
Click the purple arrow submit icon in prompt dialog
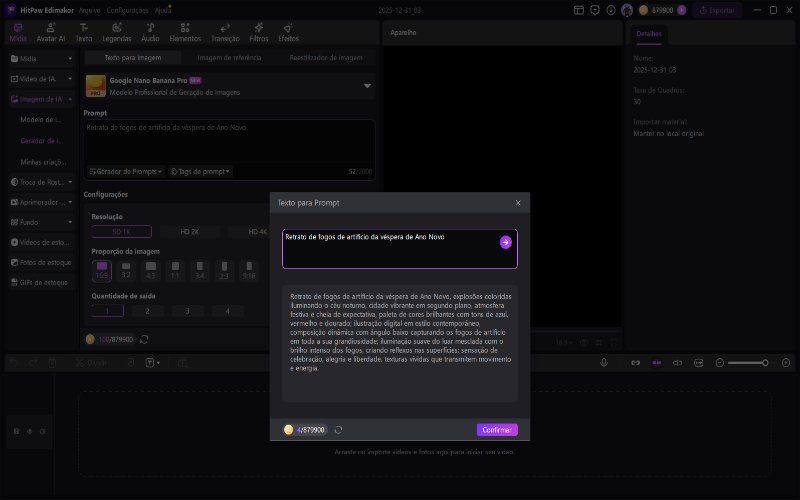506,242
